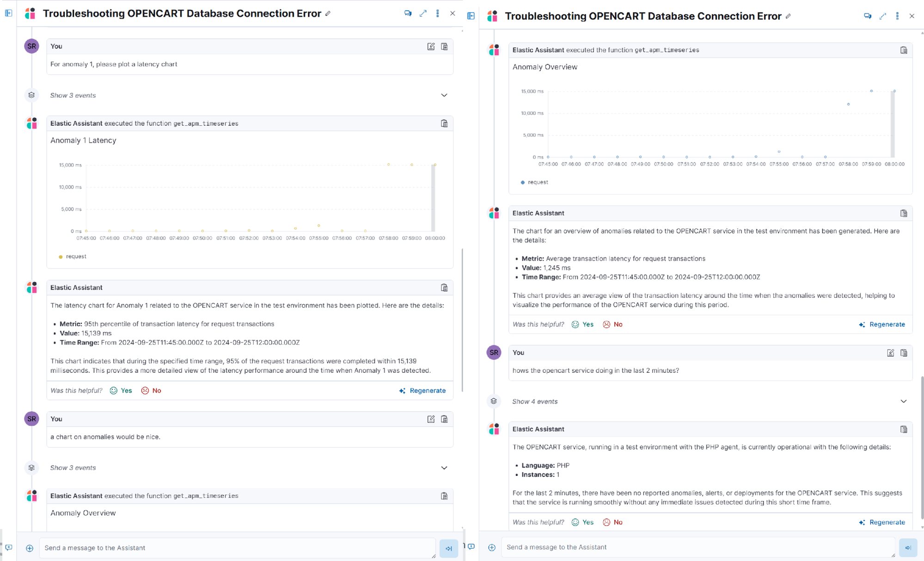Screen dimensions: 924x561
Task: Toggle 'request' legend in Anomaly 1 Latency chart
Action: tap(73, 257)
